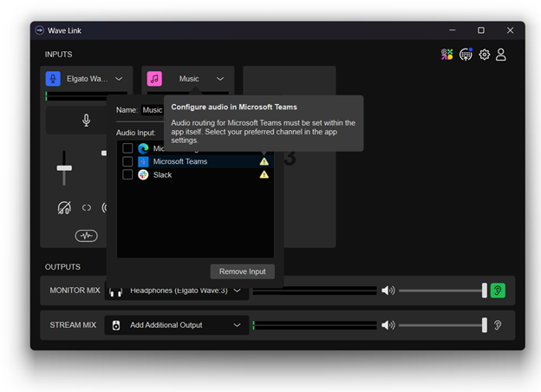Viewport: 541px width, 392px height.
Task: Click the Microsoft Teams app icon in list
Action: coord(143,161)
